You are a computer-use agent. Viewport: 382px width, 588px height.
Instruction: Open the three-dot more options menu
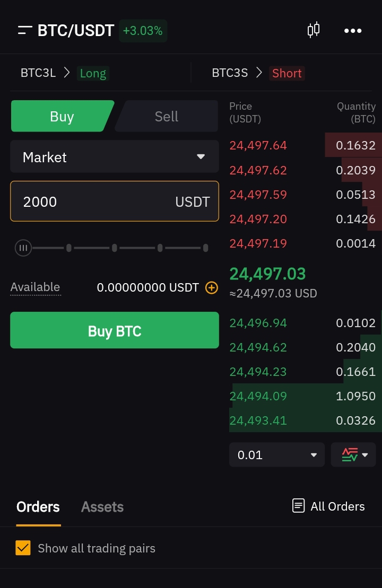353,31
